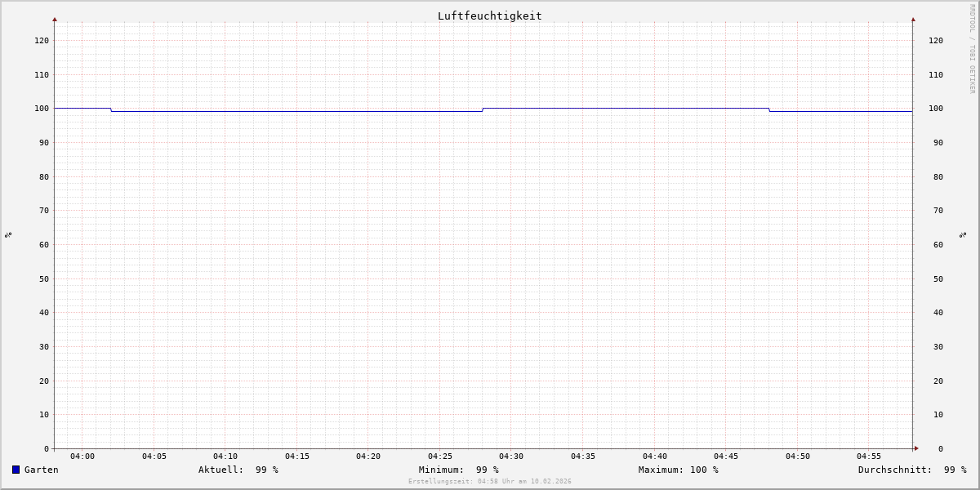Screen dimensions: 980x490
Task: Click the left y-axis 120 label
Action: click(42, 40)
